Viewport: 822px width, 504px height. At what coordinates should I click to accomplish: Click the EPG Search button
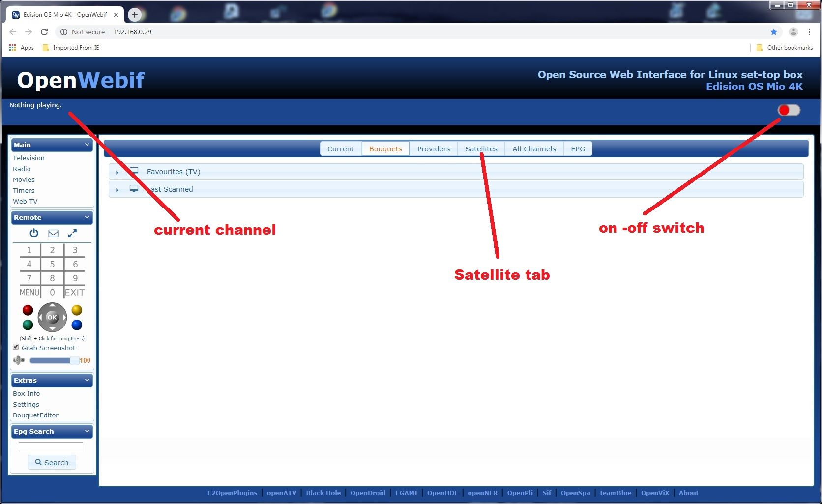pos(52,462)
